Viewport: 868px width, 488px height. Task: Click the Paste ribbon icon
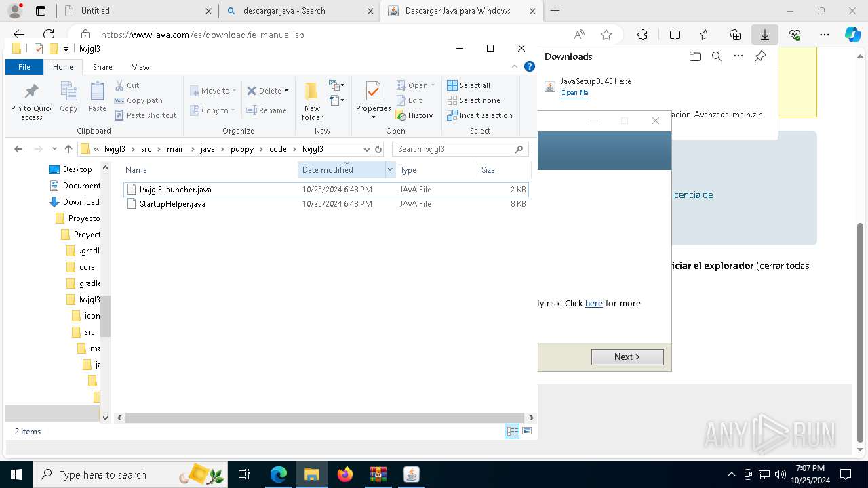[97, 97]
